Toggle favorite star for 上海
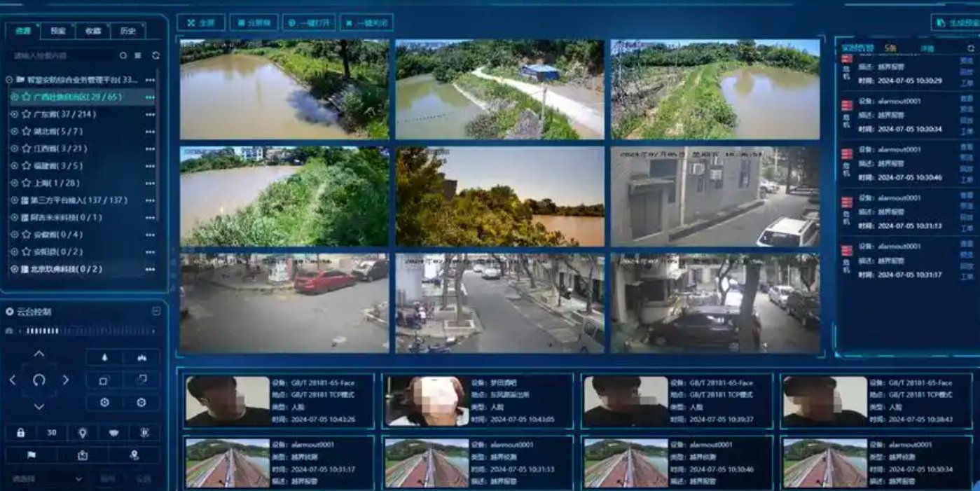The width and height of the screenshot is (980, 491). [26, 183]
